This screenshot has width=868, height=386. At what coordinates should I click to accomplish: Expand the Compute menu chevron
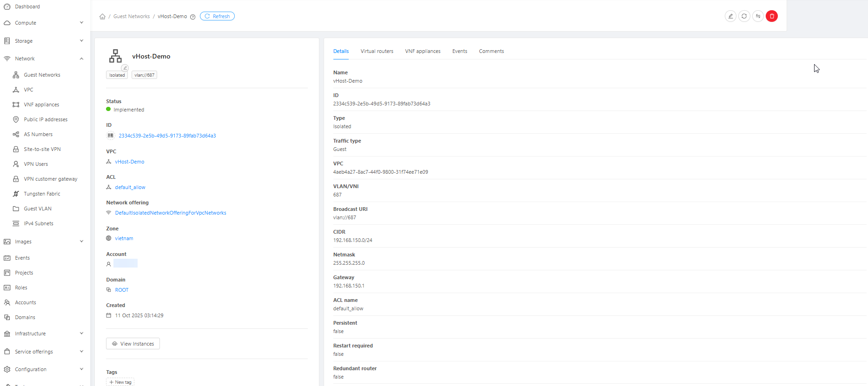coord(81,23)
